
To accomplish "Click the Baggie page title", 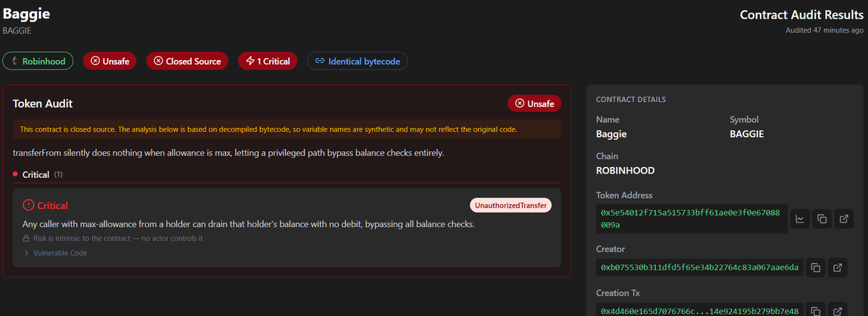I will (27, 14).
